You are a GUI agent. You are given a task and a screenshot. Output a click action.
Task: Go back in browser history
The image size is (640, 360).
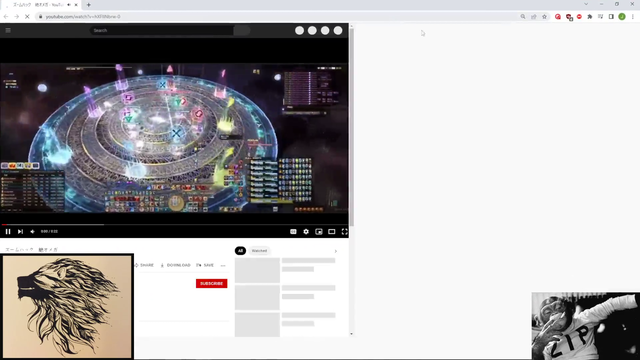point(6,17)
